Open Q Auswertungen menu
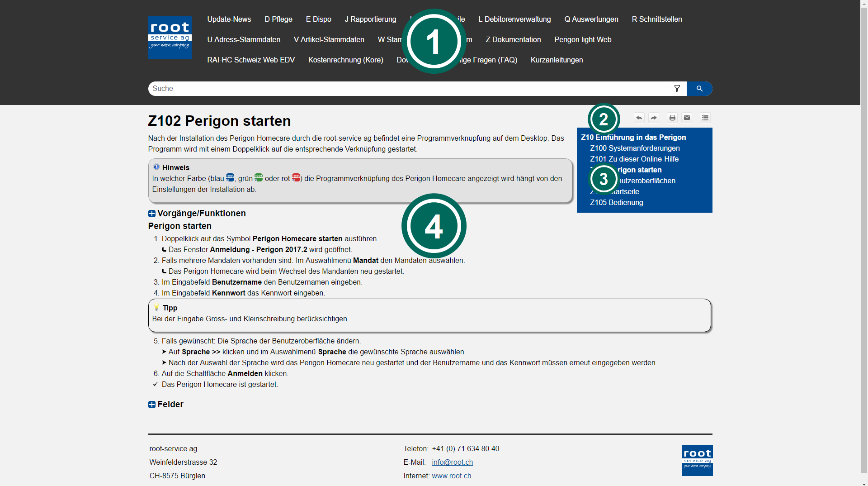The image size is (868, 486). (x=591, y=19)
